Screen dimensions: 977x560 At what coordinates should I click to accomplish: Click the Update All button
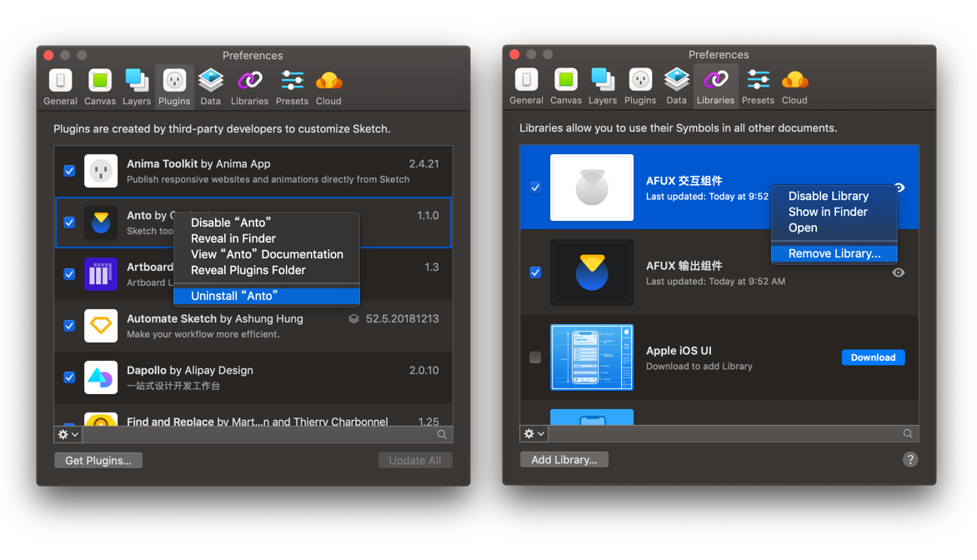click(415, 460)
